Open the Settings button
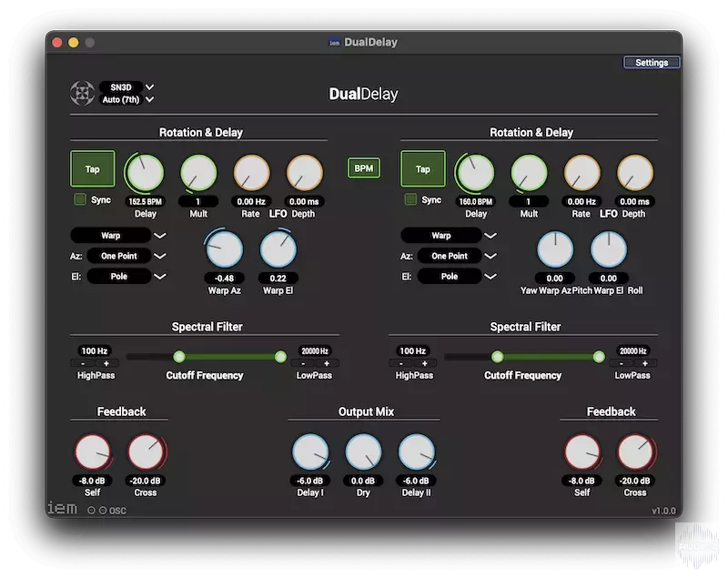This screenshot has height=578, width=728. point(652,63)
